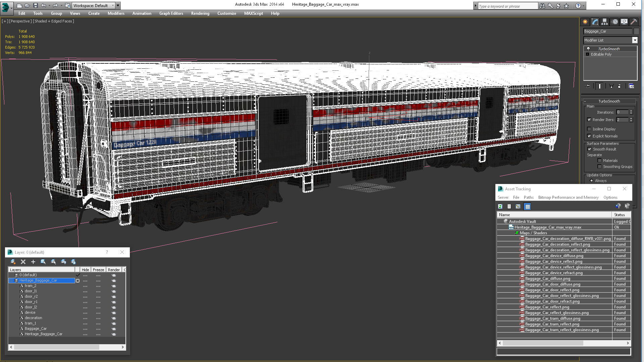
Task: Click the Freeze column header
Action: pos(98,270)
